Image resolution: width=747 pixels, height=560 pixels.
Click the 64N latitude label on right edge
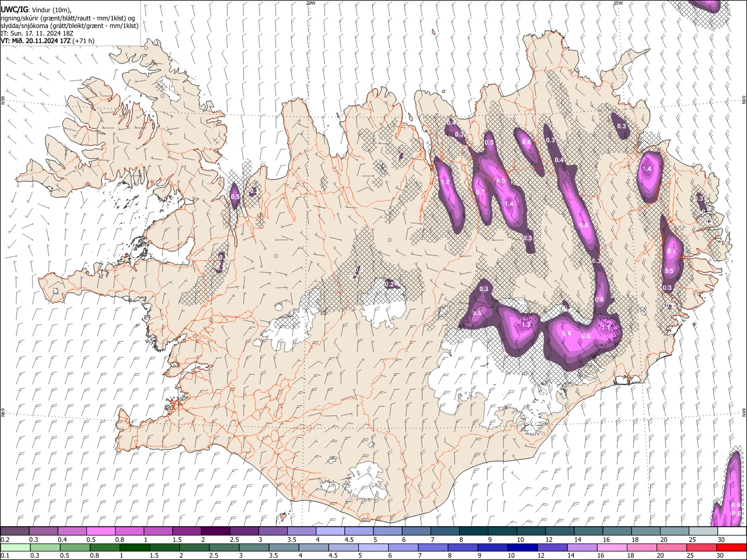[744, 412]
